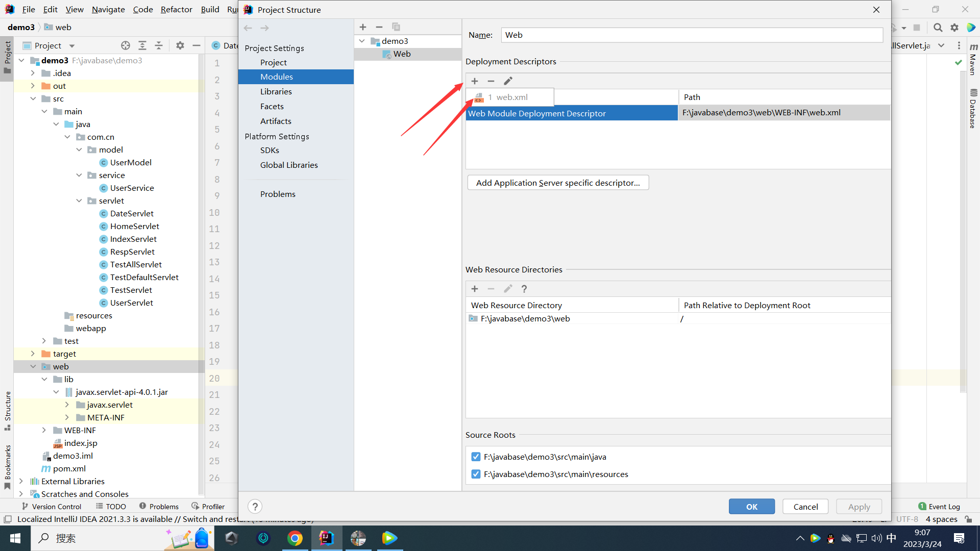980x551 pixels.
Task: Open Project tool window settings gear
Action: point(180,45)
